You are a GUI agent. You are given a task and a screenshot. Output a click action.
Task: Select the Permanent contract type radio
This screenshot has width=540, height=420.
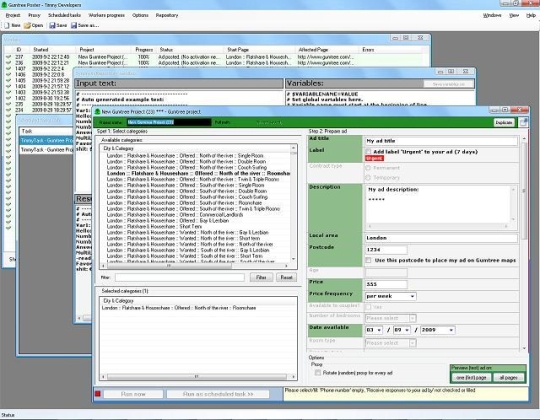tap(368, 168)
